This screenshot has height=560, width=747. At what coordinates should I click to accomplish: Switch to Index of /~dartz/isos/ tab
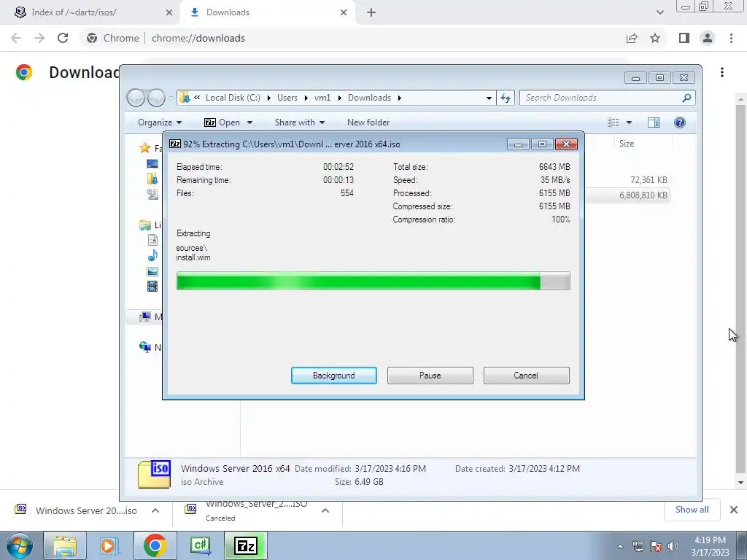coord(90,12)
